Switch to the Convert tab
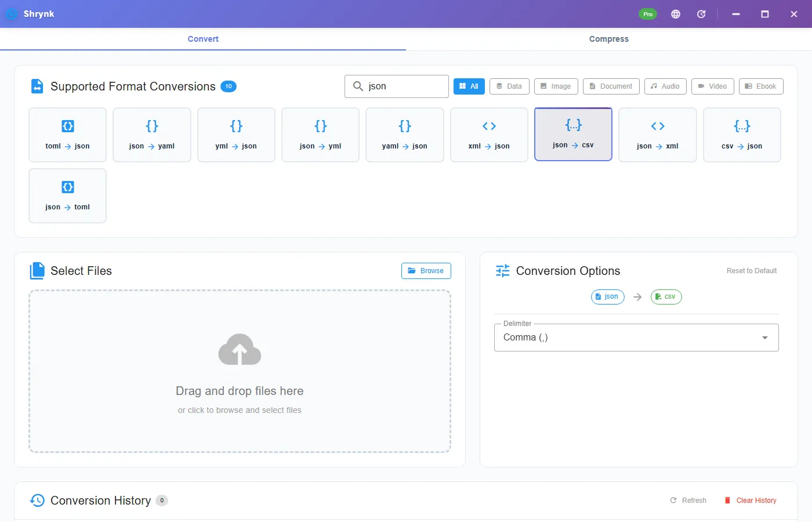Viewport: 812px width, 522px height. click(203, 39)
